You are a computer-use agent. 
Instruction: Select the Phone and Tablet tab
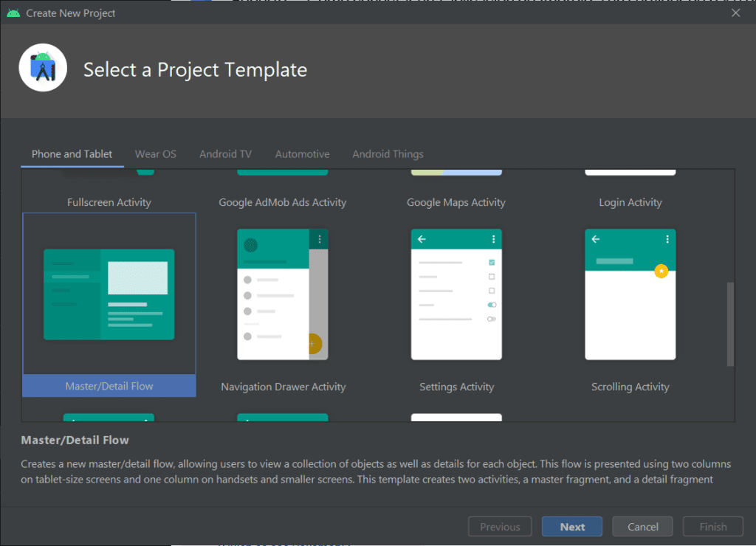click(72, 153)
